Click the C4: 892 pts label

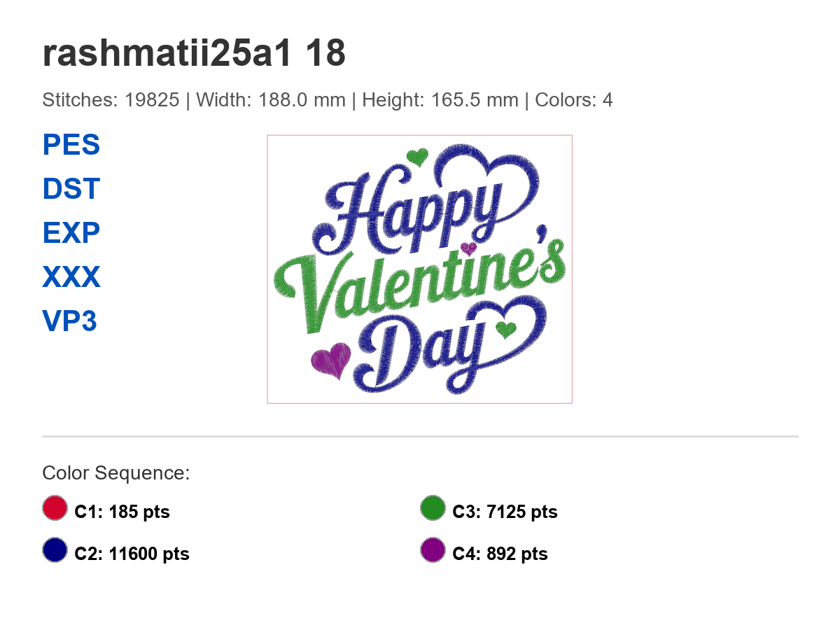tap(498, 553)
